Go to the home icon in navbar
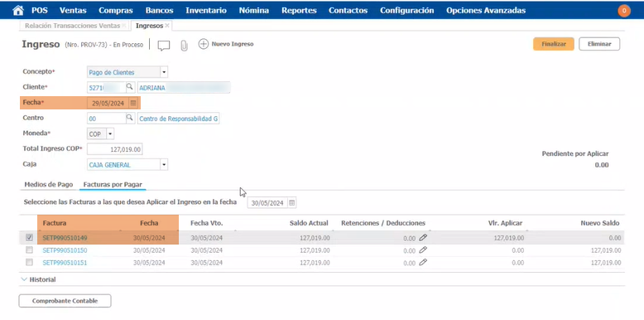The width and height of the screenshot is (644, 320). (18, 10)
